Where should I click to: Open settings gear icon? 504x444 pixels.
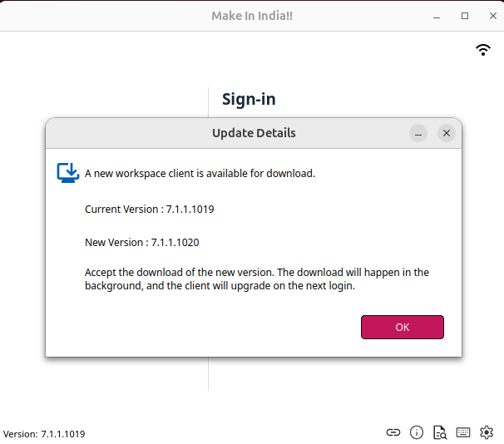point(487,432)
